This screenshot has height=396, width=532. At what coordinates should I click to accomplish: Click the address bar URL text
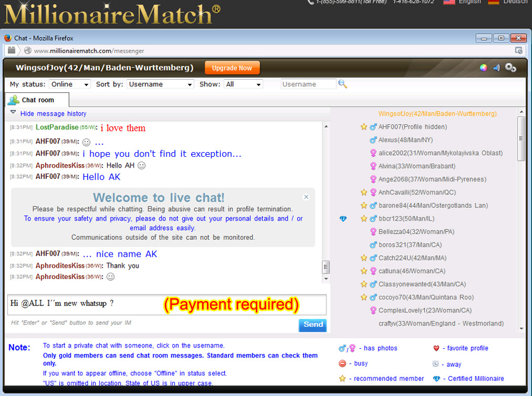pos(89,51)
